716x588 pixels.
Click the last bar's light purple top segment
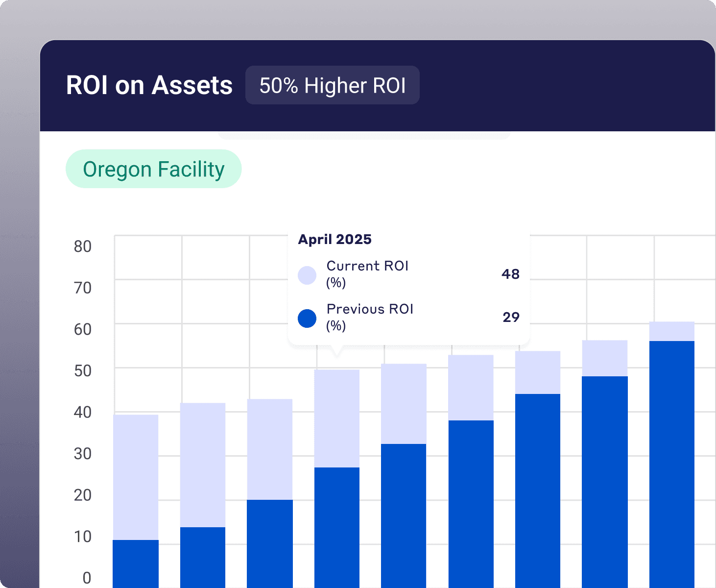click(671, 331)
